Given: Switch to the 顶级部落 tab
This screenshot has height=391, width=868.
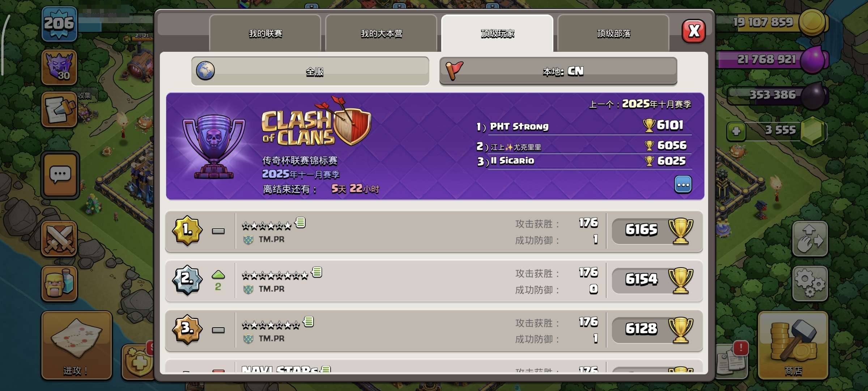Looking at the screenshot, I should pos(613,34).
